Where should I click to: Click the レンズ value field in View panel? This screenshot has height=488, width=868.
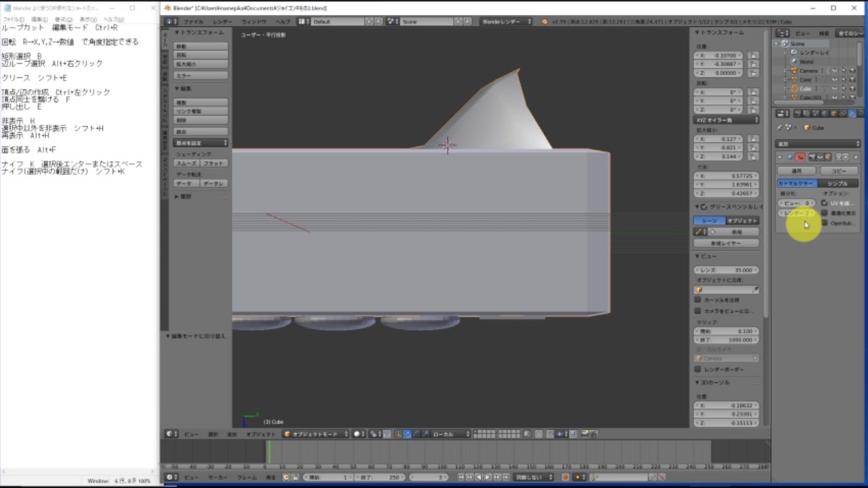(x=726, y=270)
